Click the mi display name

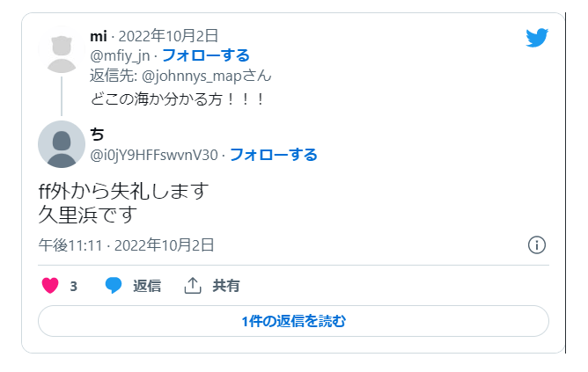point(99,36)
